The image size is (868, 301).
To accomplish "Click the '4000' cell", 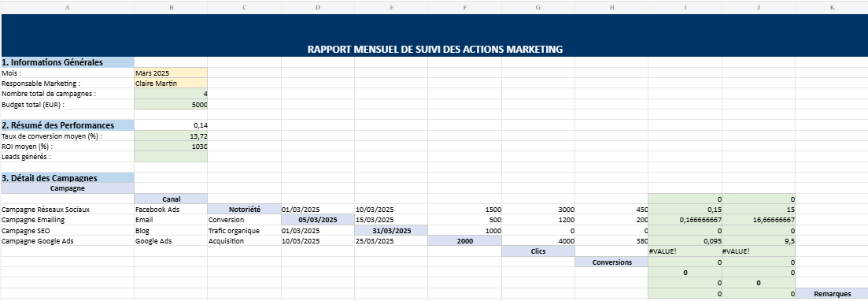I will (538, 241).
